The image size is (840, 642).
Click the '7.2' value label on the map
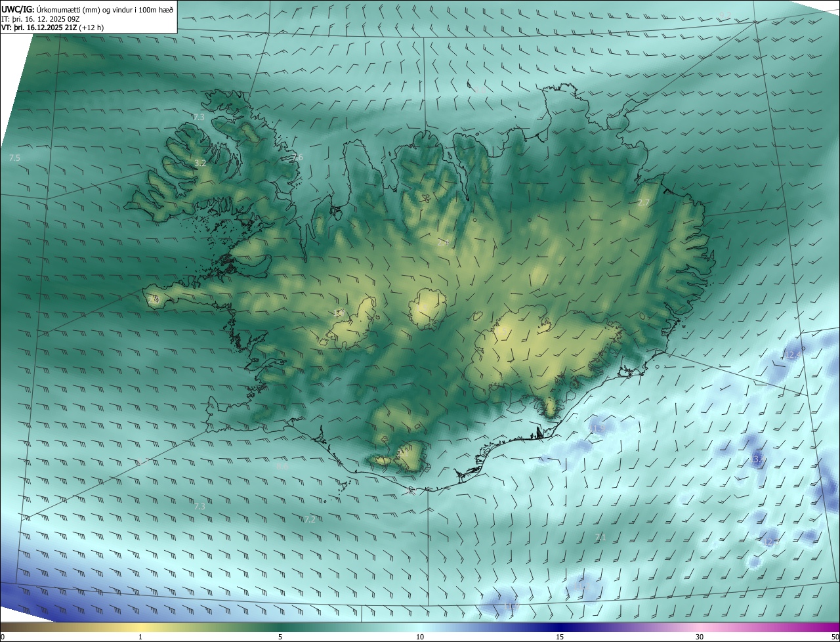(x=310, y=519)
